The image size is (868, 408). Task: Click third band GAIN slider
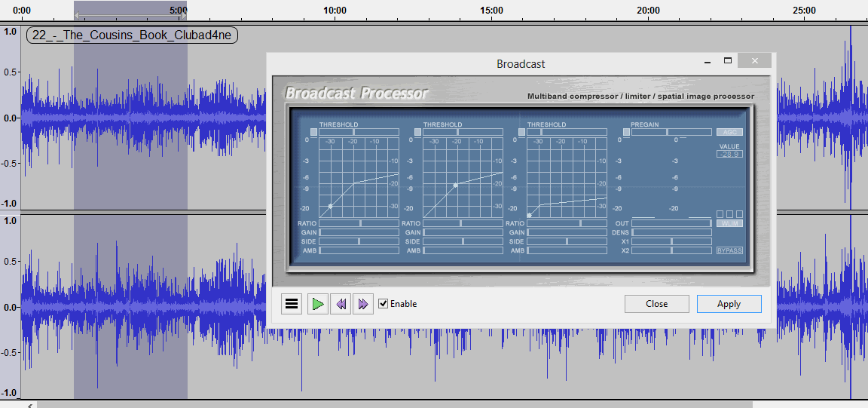click(x=567, y=232)
